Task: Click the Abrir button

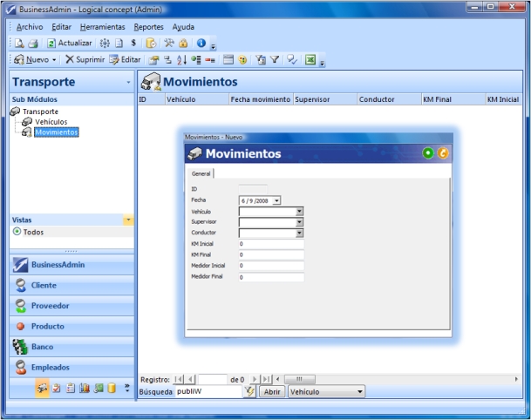Action: (272, 392)
